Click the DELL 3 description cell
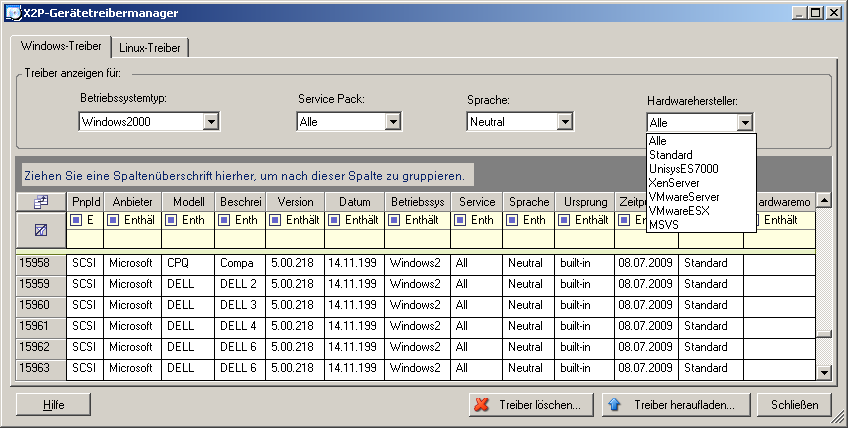Screen dimensions: 848x428 pyautogui.click(x=240, y=306)
